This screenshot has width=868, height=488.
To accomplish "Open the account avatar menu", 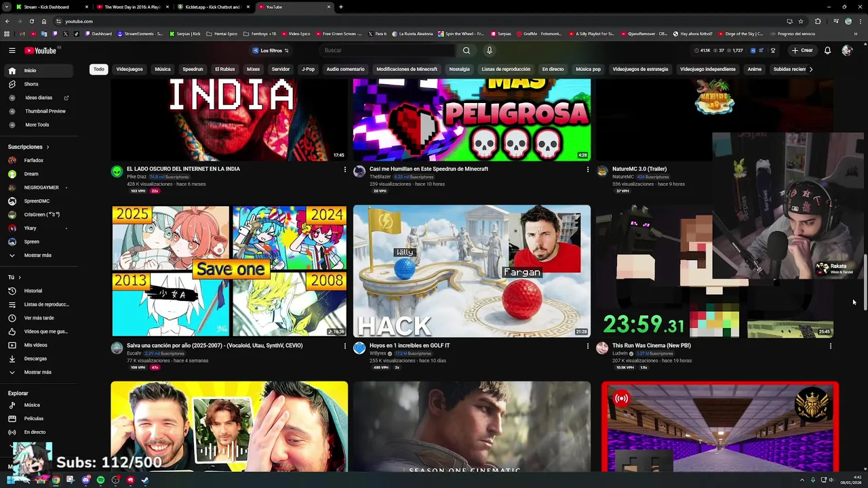I will pyautogui.click(x=846, y=50).
